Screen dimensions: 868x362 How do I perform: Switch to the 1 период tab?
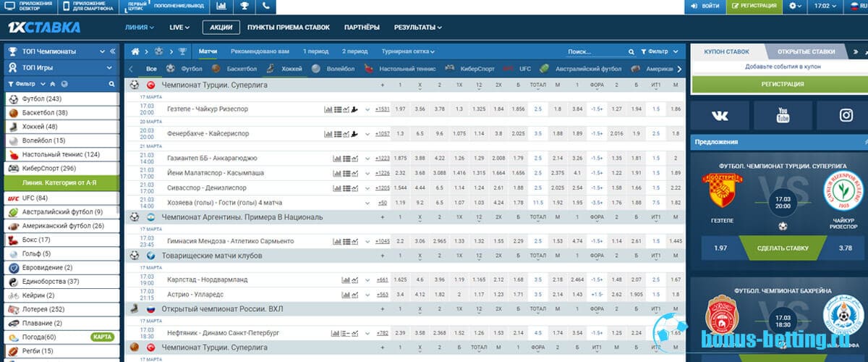(x=315, y=52)
